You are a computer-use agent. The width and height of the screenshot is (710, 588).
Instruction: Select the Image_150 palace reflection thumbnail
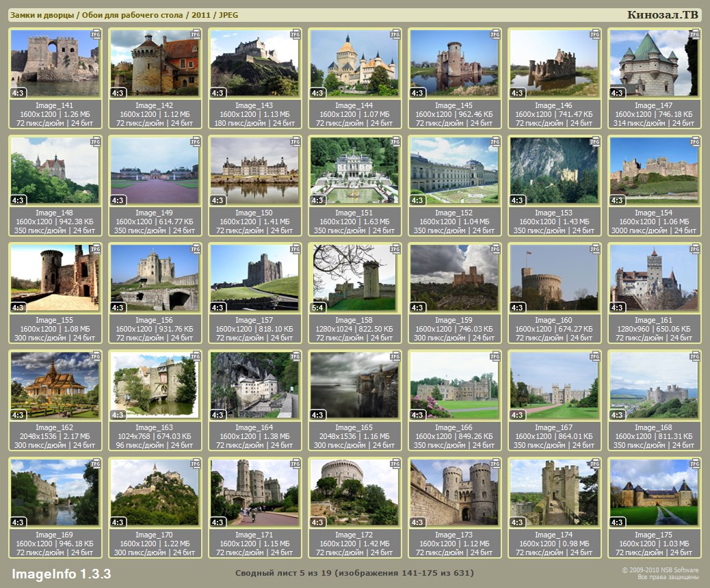coord(254,170)
